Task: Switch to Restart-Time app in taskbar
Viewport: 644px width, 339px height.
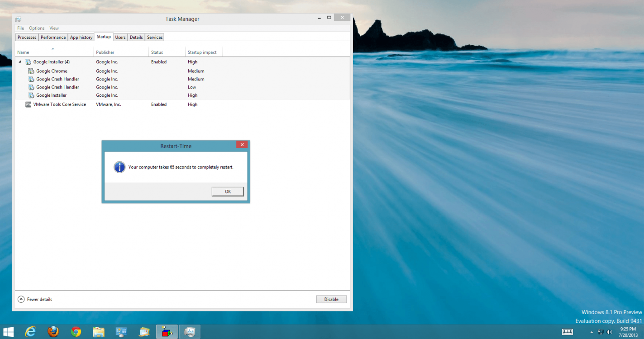Action: click(167, 332)
